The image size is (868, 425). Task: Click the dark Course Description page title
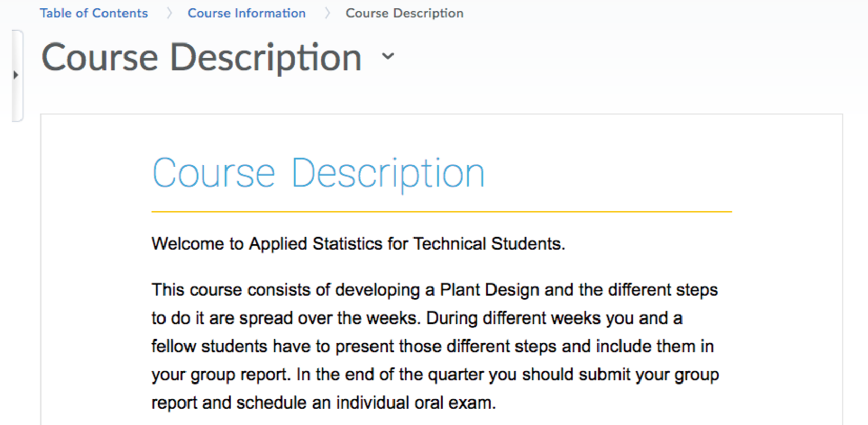[x=201, y=57]
